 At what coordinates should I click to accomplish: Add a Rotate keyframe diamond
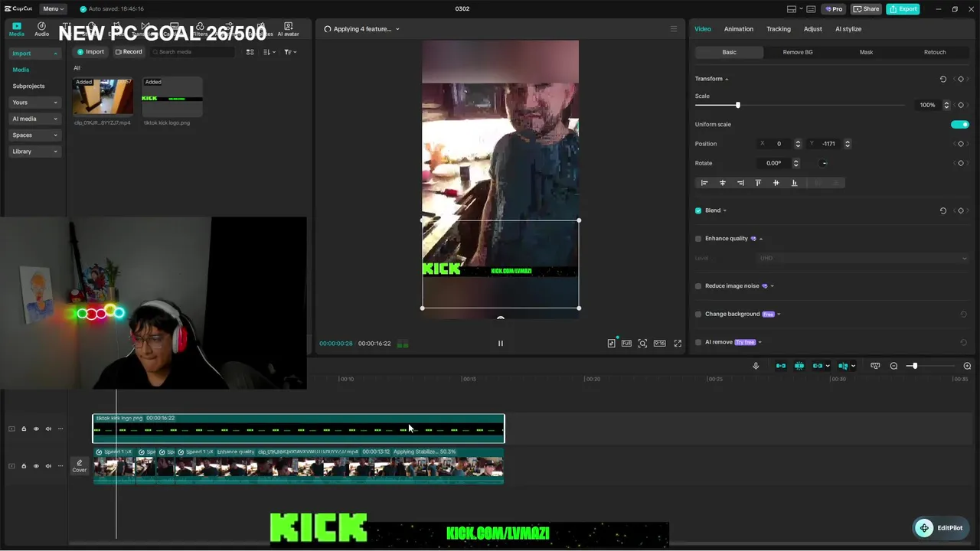[x=961, y=163]
